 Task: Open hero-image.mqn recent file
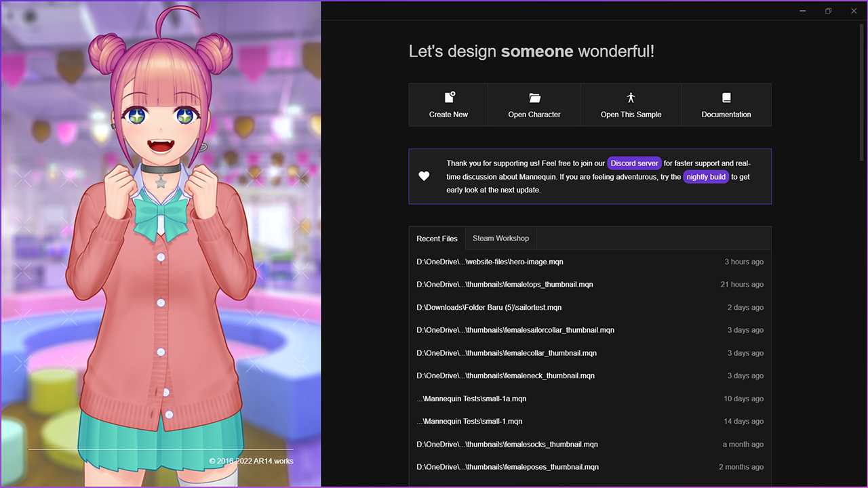point(590,262)
